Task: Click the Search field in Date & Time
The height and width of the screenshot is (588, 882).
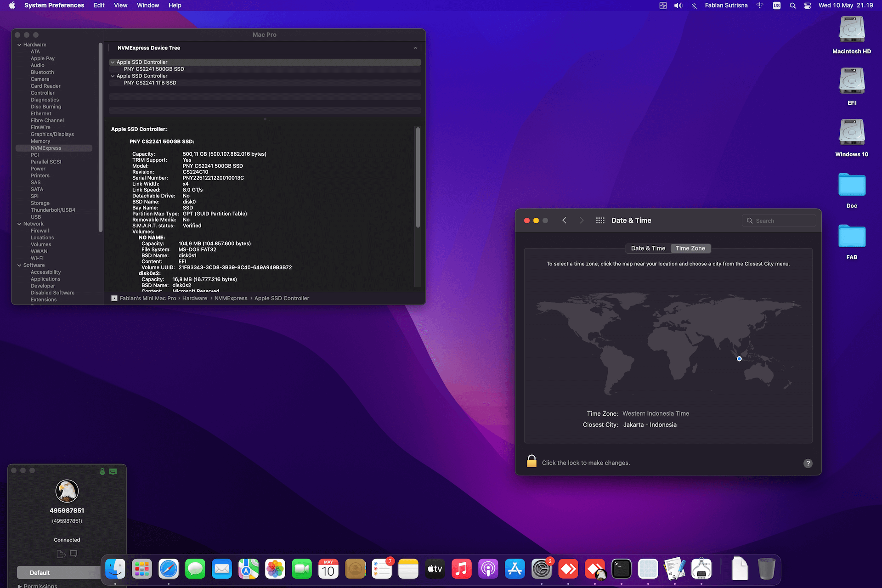Action: (779, 220)
